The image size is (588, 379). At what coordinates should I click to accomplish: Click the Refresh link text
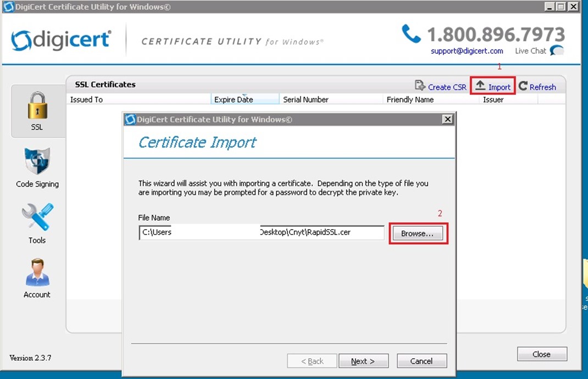[x=542, y=87]
